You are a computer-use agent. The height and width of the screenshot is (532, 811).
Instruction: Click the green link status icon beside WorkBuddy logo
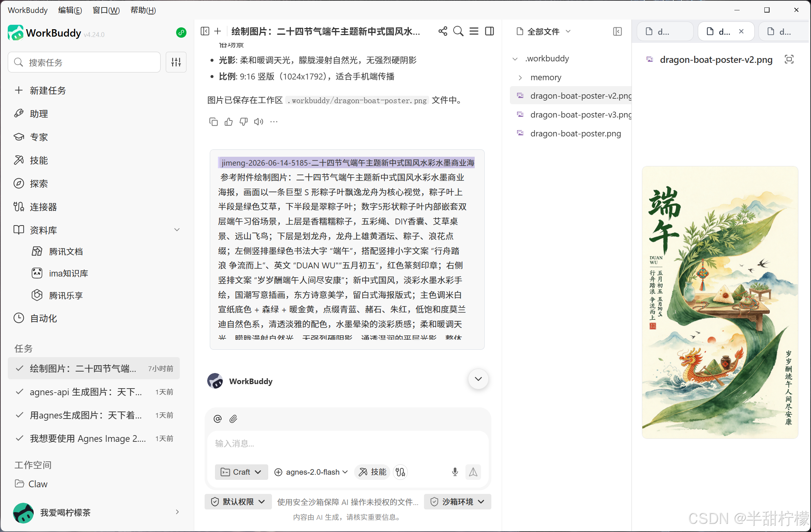coord(181,33)
